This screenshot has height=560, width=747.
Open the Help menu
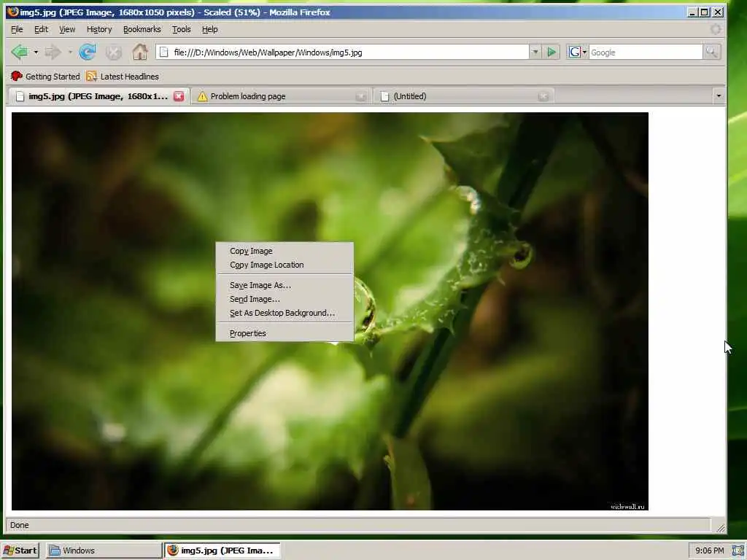(x=209, y=29)
